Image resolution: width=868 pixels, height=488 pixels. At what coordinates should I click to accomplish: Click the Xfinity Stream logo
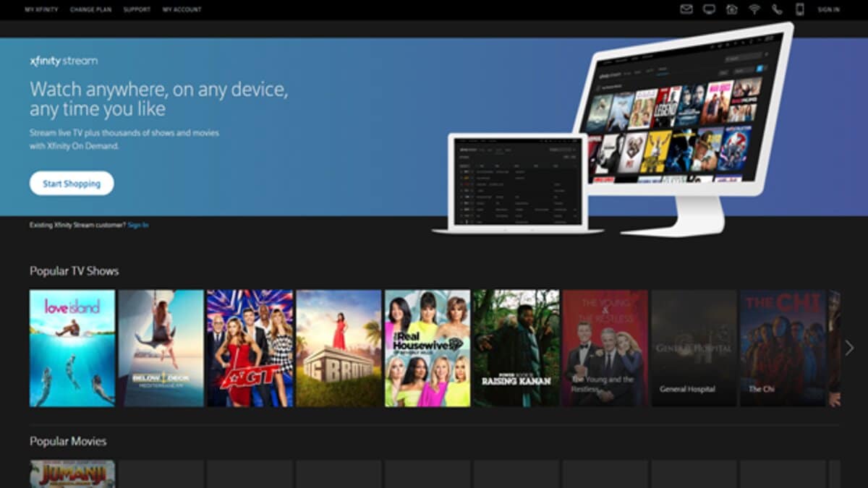[64, 61]
